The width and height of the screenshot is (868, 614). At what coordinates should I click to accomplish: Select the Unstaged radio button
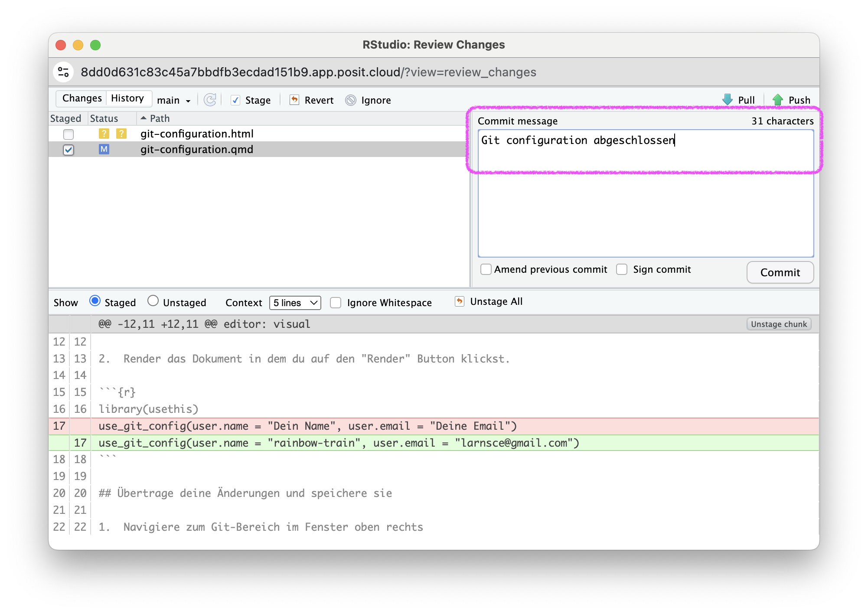[x=153, y=301]
